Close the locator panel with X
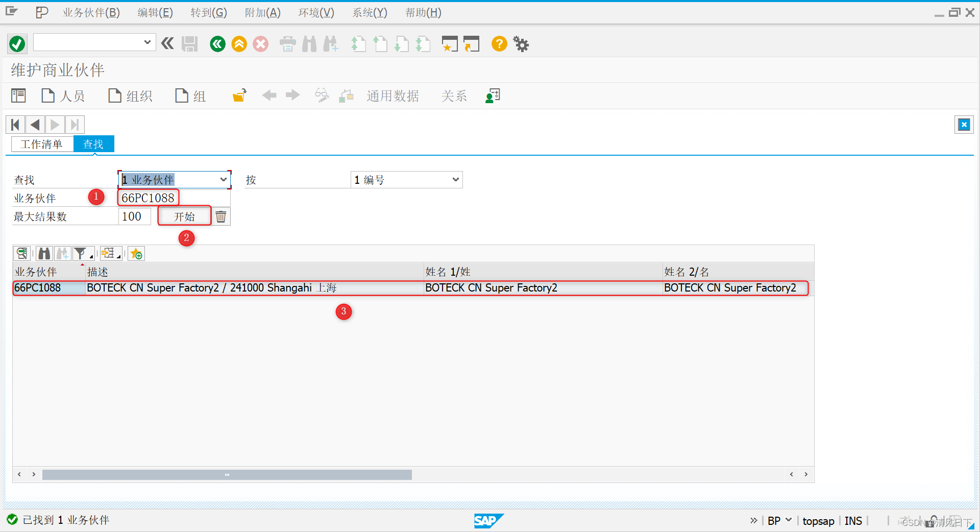The height and width of the screenshot is (532, 980). click(x=964, y=125)
